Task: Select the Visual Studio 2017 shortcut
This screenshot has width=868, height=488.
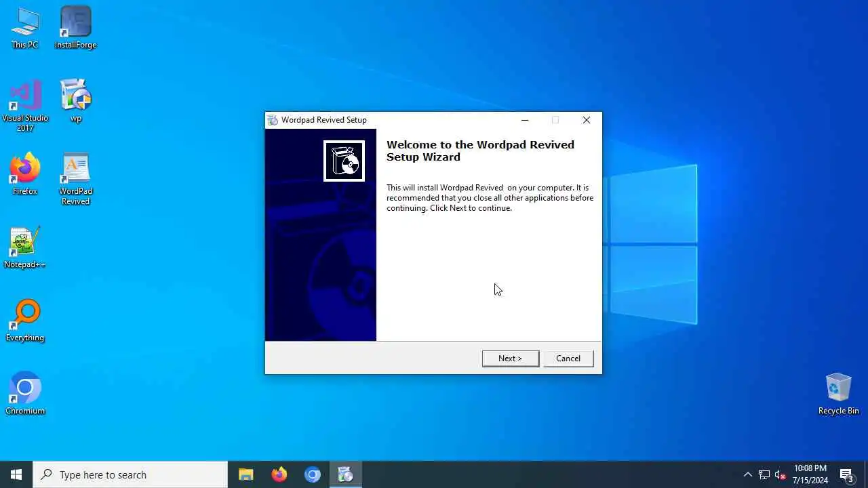Action: pyautogui.click(x=25, y=106)
